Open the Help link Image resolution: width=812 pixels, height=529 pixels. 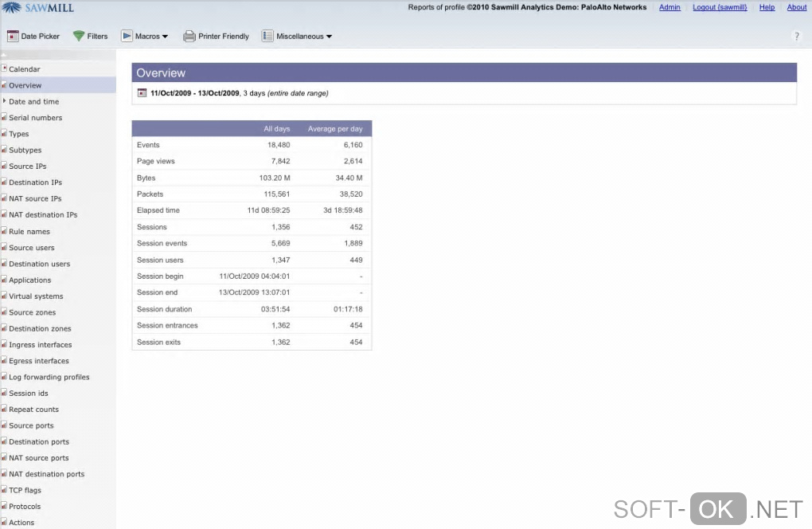point(767,7)
